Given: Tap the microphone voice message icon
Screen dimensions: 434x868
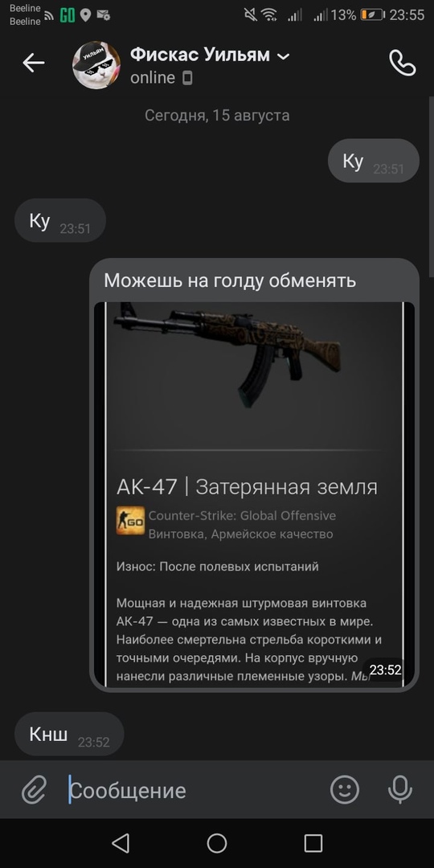Looking at the screenshot, I should (x=399, y=789).
